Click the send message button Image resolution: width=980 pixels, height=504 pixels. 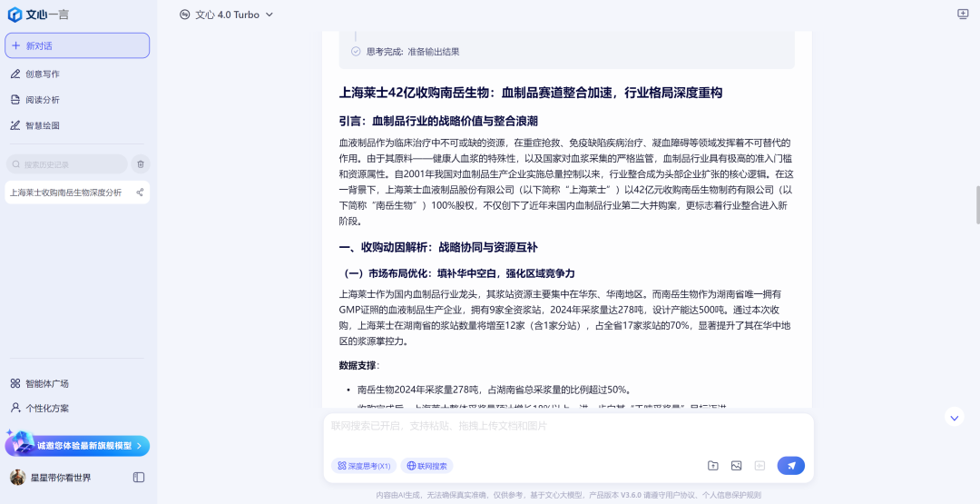click(790, 465)
